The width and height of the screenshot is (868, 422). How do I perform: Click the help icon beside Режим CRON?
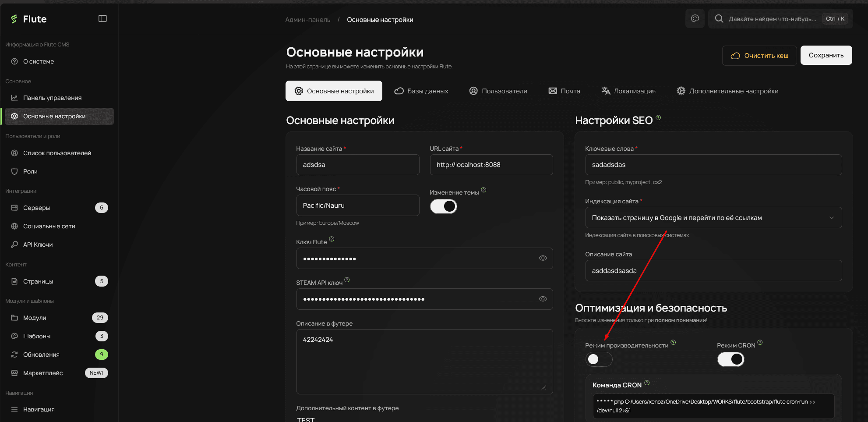(x=760, y=342)
